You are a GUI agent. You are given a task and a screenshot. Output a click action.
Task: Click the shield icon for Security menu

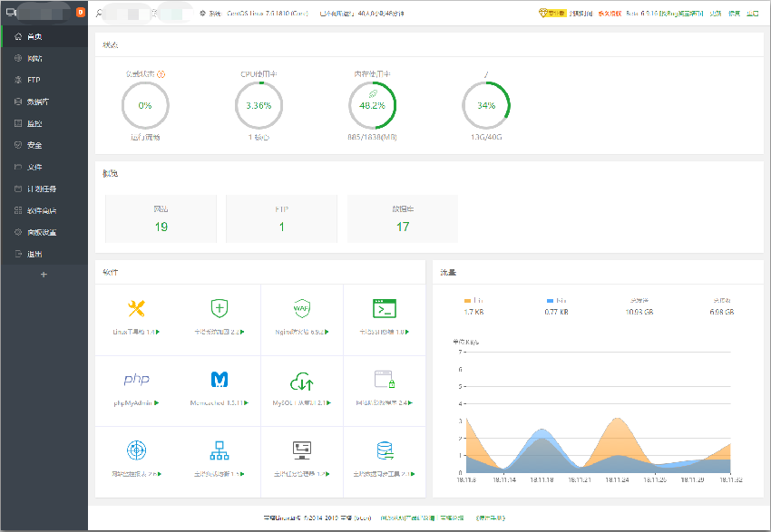tap(18, 145)
